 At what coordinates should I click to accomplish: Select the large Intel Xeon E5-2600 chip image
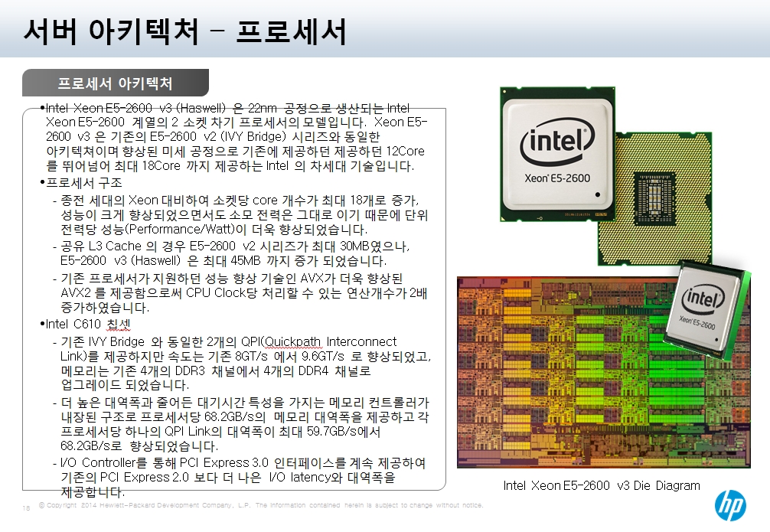pyautogui.click(x=557, y=155)
